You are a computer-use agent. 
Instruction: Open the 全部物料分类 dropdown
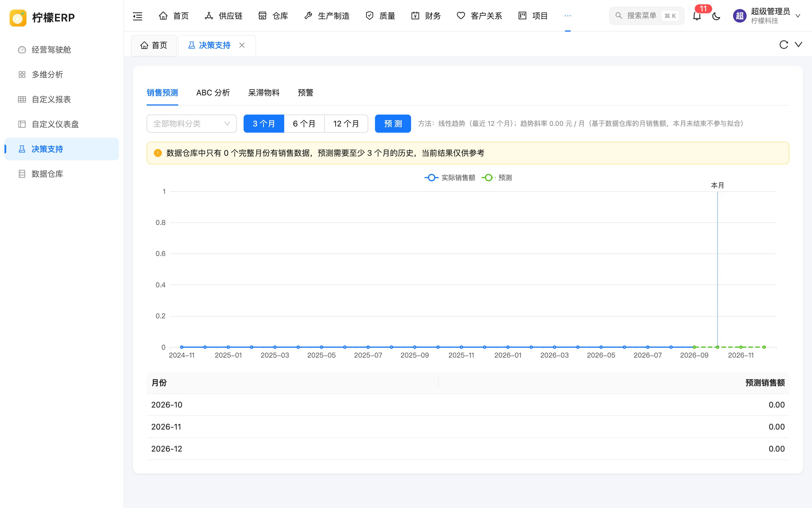click(192, 124)
